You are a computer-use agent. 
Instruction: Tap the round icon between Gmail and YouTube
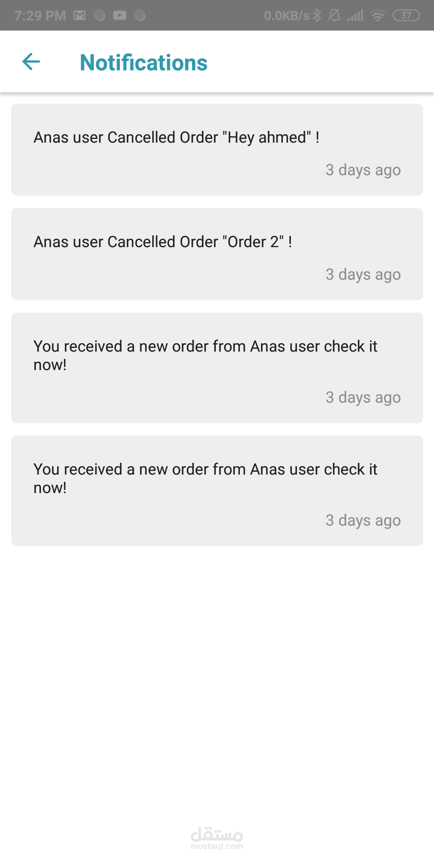tap(100, 16)
